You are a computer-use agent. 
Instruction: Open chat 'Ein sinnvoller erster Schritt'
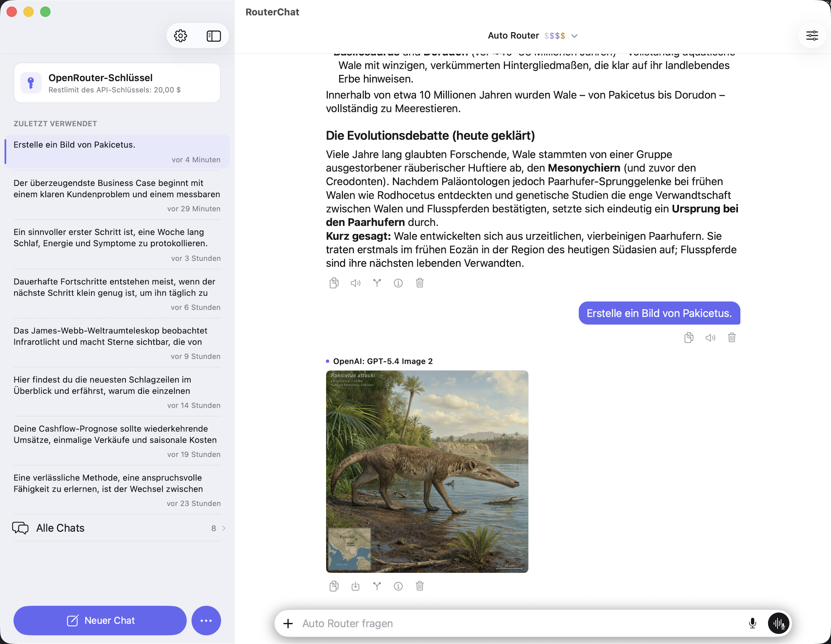(117, 245)
